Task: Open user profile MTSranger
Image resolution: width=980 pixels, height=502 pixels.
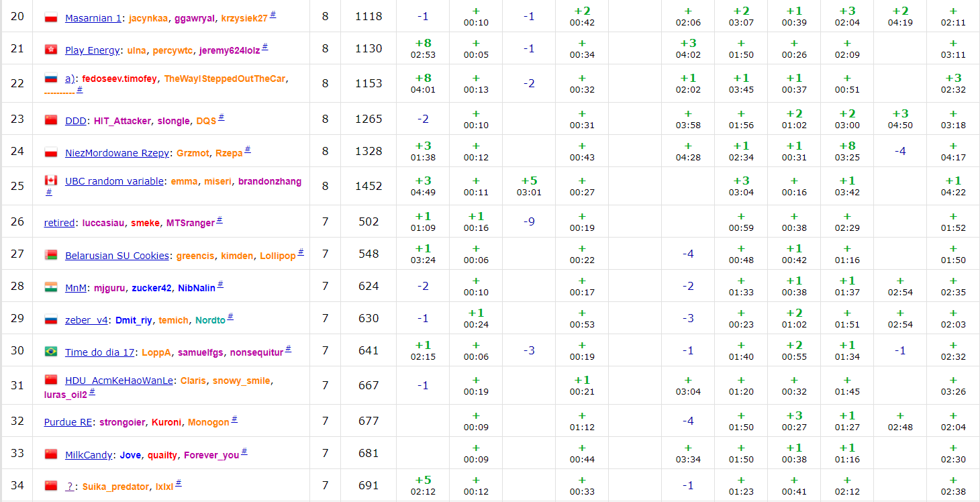Action: click(x=190, y=223)
